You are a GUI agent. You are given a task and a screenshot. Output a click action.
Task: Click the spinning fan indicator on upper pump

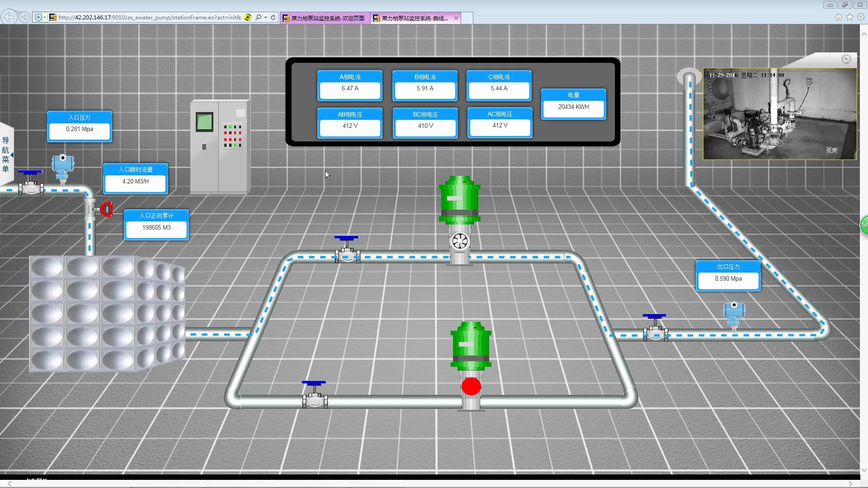point(460,241)
